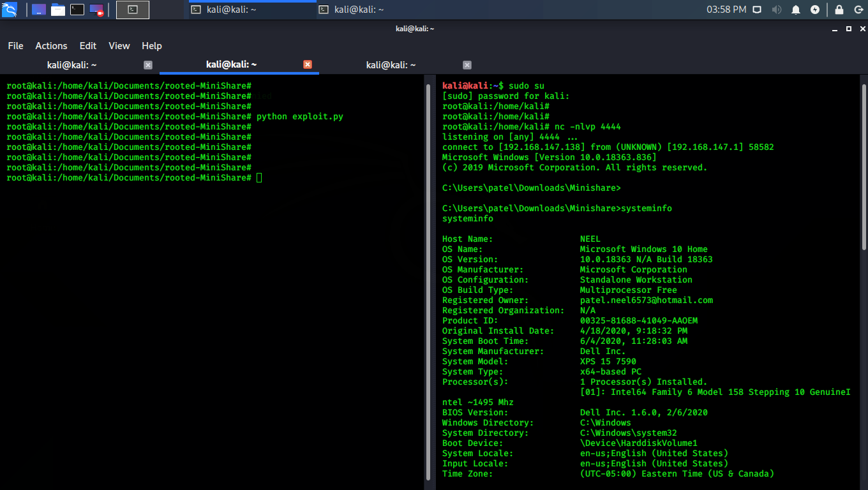Close the terminal window
The height and width of the screenshot is (490, 868).
pos(861,29)
